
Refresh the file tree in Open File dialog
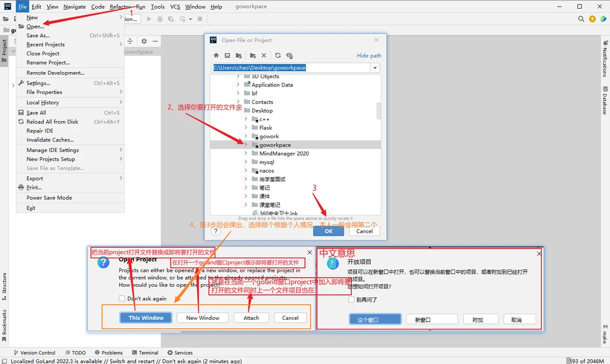pos(278,55)
